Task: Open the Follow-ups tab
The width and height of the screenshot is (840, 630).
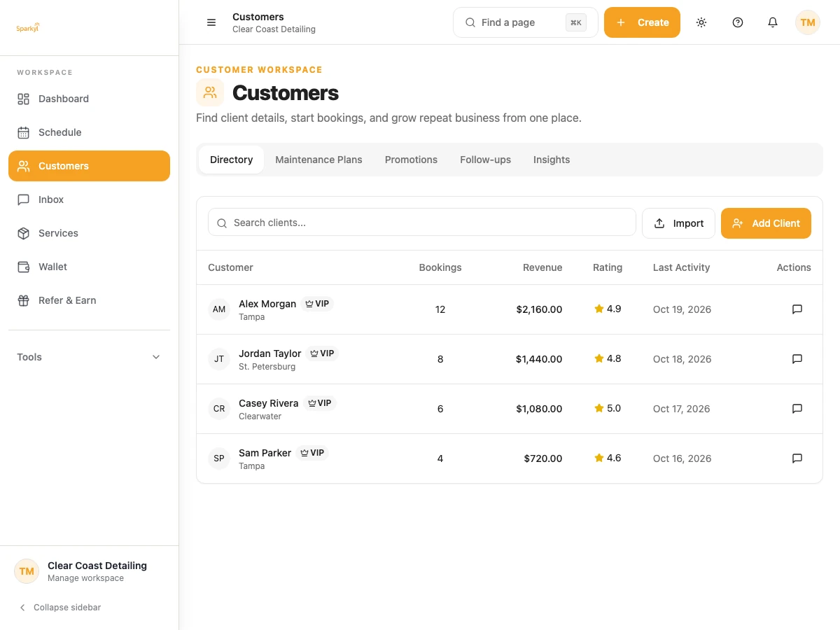Action: coord(485,160)
